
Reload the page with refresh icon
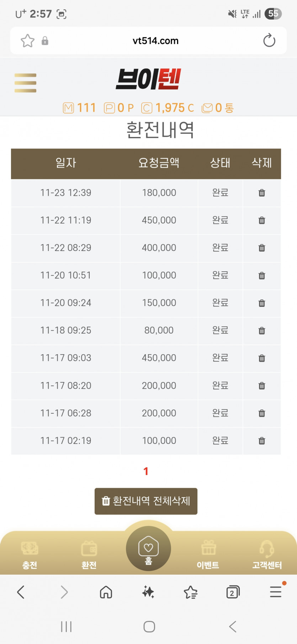point(269,41)
